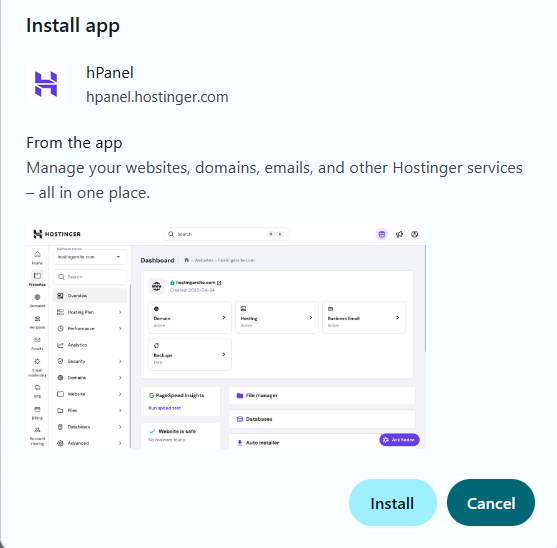Click the purple Hostinger hPanel logo
Viewport: 557px width, 548px height.
pyautogui.click(x=46, y=84)
